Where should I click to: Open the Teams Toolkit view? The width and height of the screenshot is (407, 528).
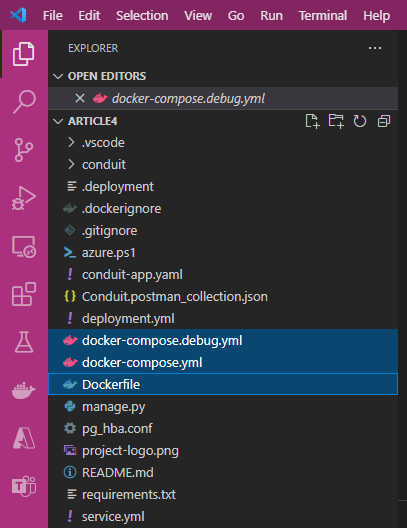tap(24, 486)
